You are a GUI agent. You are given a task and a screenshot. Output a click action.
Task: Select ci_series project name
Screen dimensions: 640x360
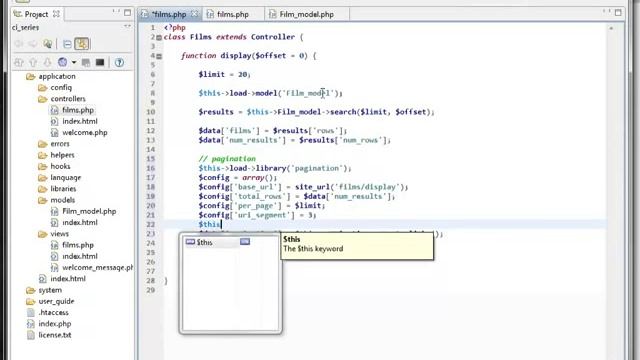25,27
